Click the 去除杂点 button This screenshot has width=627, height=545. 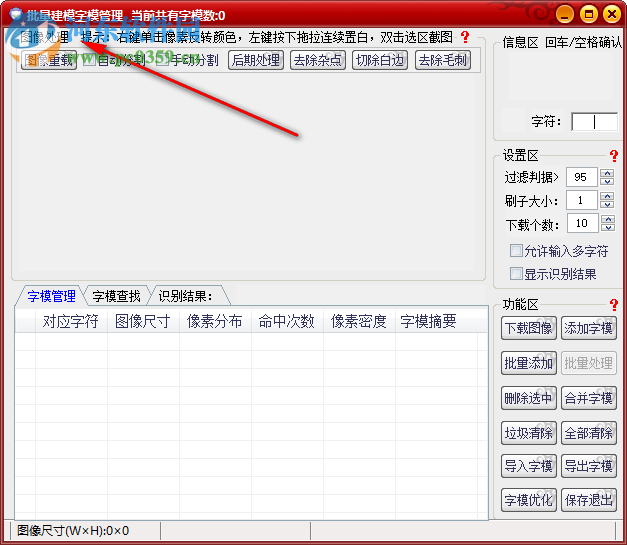[x=318, y=60]
